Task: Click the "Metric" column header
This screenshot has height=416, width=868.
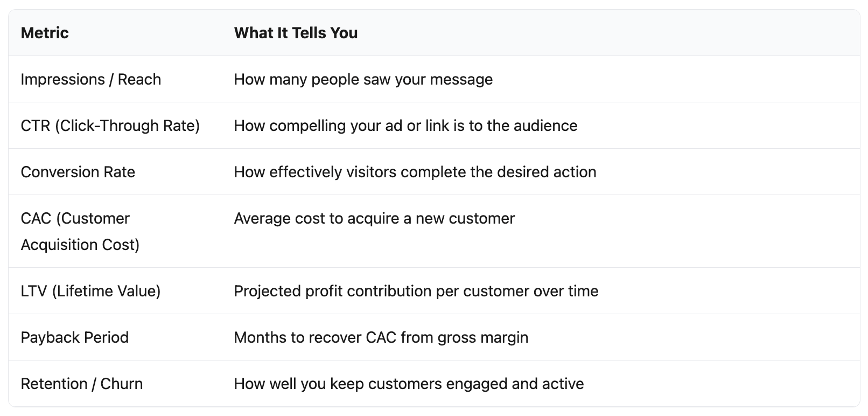Action: (x=45, y=33)
